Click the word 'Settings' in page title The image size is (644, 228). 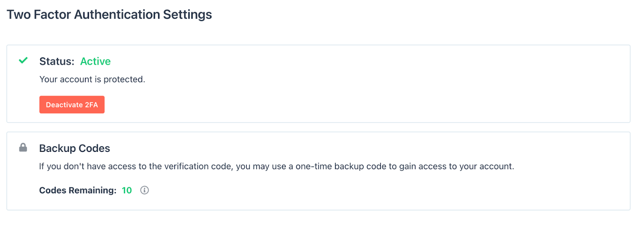click(187, 15)
